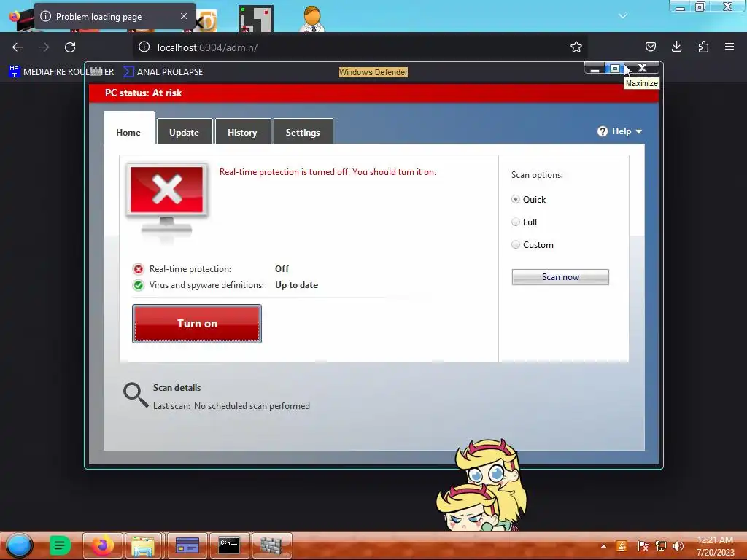The width and height of the screenshot is (747, 560).
Task: Switch to Firefox on the taskbar
Action: coord(103,545)
